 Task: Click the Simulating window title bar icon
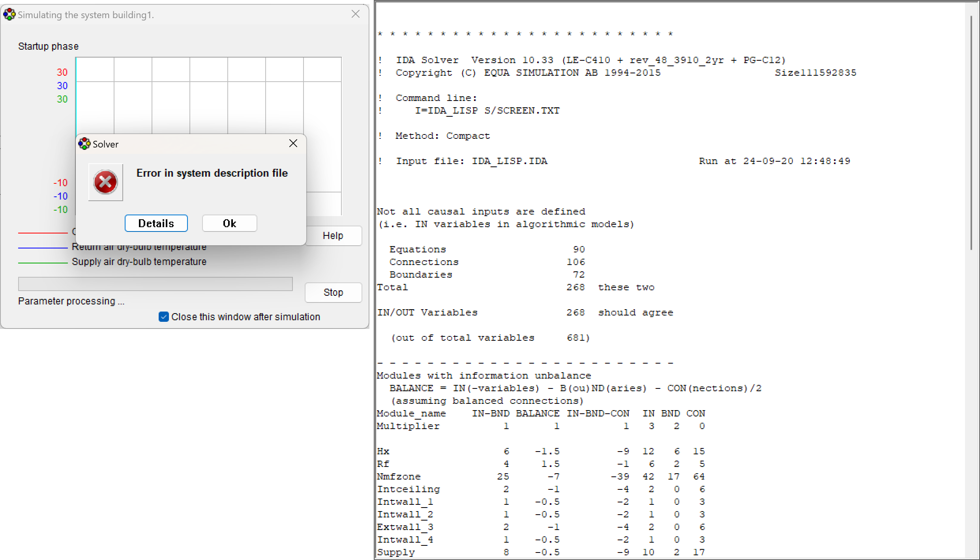click(9, 15)
